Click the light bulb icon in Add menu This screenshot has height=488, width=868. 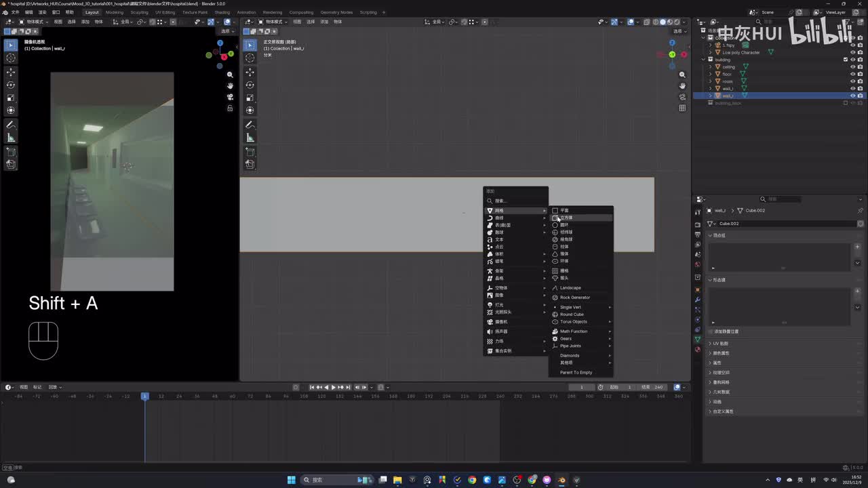[x=490, y=304]
